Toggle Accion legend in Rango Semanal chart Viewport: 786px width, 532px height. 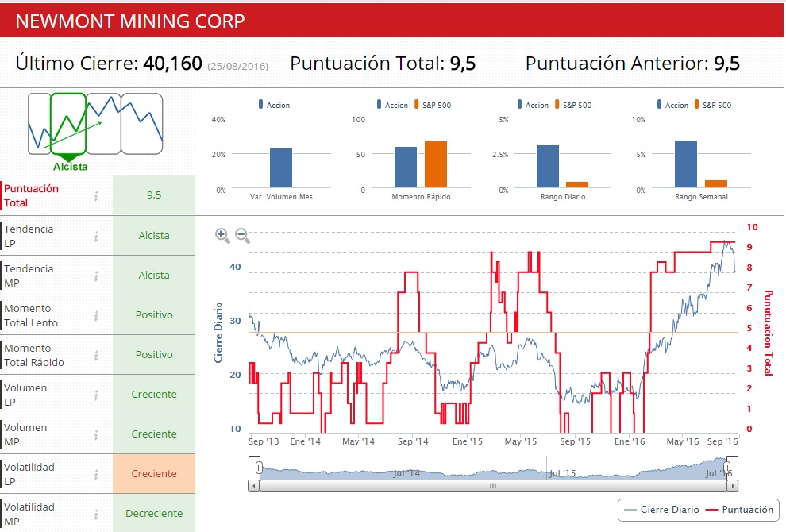[672, 105]
